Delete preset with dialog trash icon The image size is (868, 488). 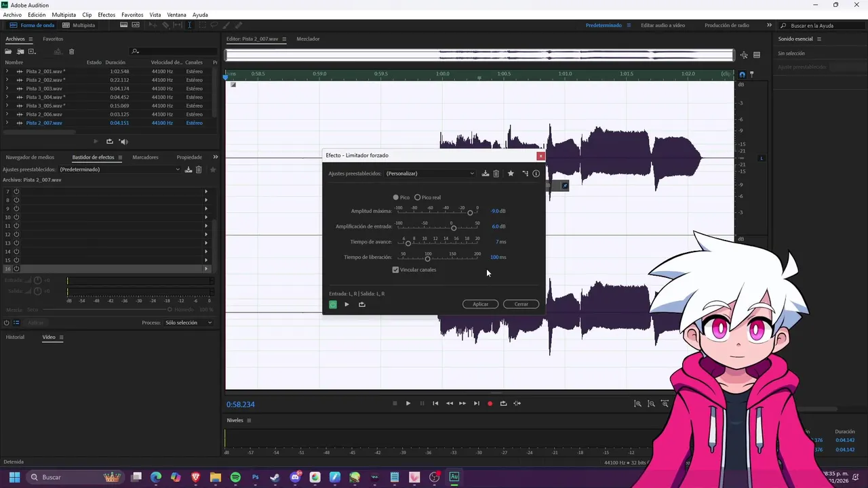pos(496,174)
